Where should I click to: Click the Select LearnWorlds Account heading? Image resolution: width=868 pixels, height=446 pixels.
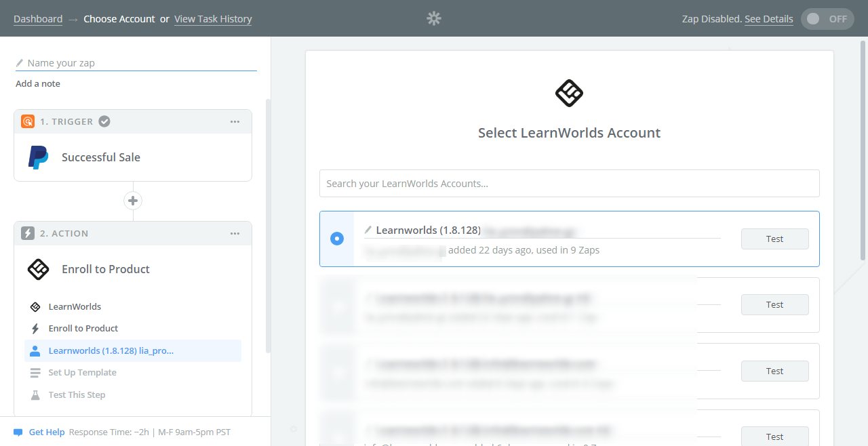(x=570, y=133)
